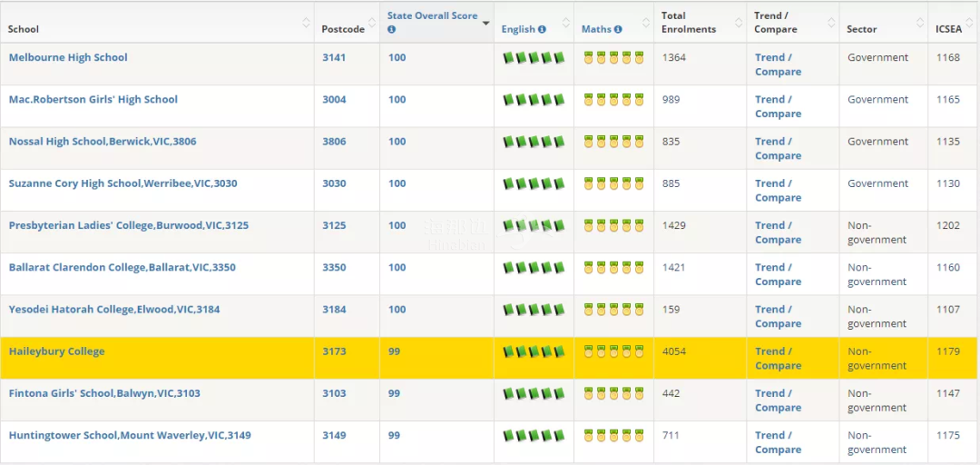This screenshot has width=980, height=465.
Task: Click the Maths column header link
Action: (x=596, y=29)
